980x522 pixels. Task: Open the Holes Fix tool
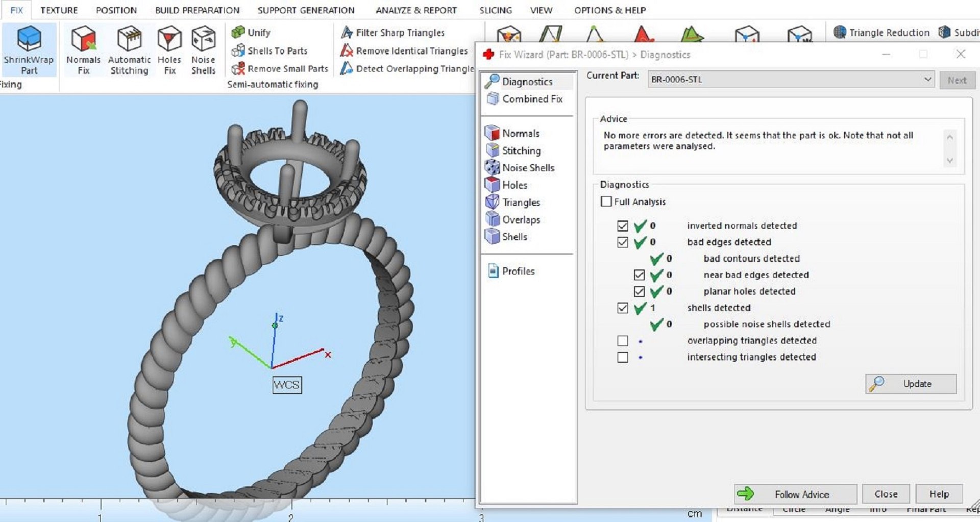(x=169, y=50)
